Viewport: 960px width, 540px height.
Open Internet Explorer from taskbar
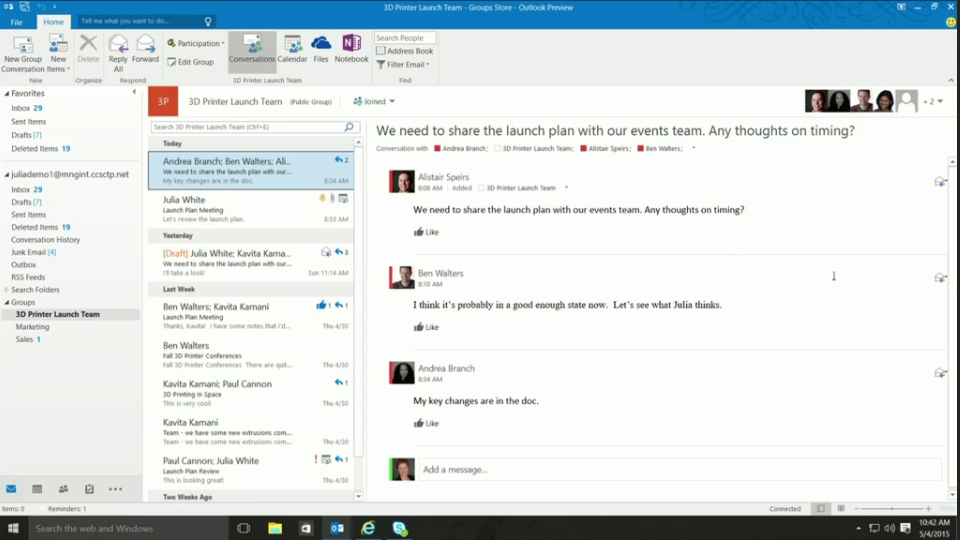pyautogui.click(x=368, y=528)
